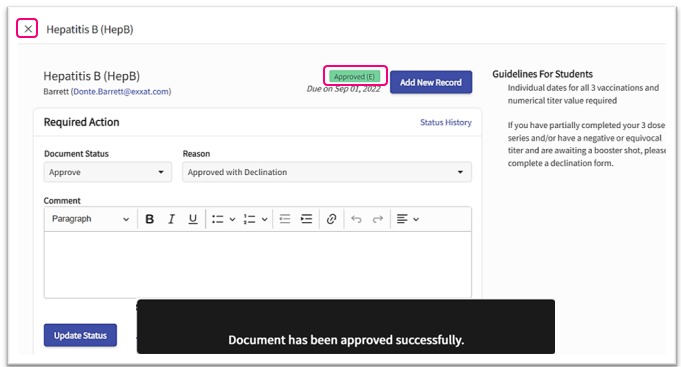This screenshot has width=681, height=367.
Task: Insert a bulleted list
Action: (218, 219)
